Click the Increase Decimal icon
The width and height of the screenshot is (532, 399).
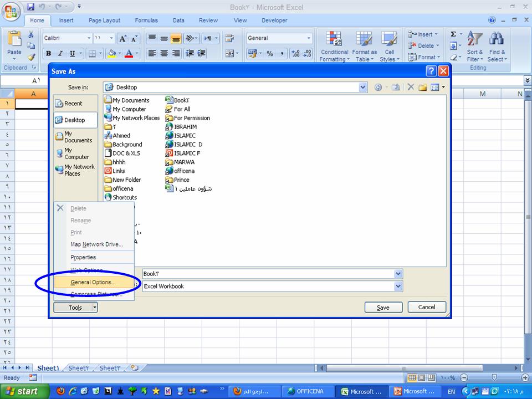click(x=295, y=53)
